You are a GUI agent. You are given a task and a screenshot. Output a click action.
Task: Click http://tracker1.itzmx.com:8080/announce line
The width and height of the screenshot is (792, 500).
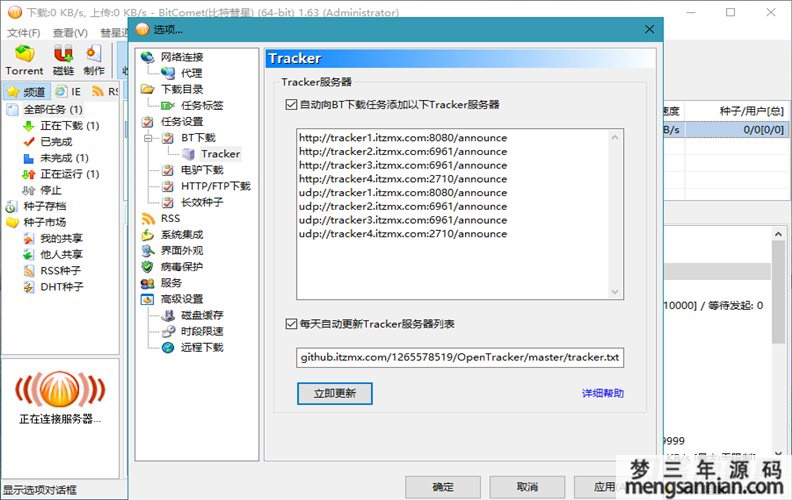click(x=403, y=138)
